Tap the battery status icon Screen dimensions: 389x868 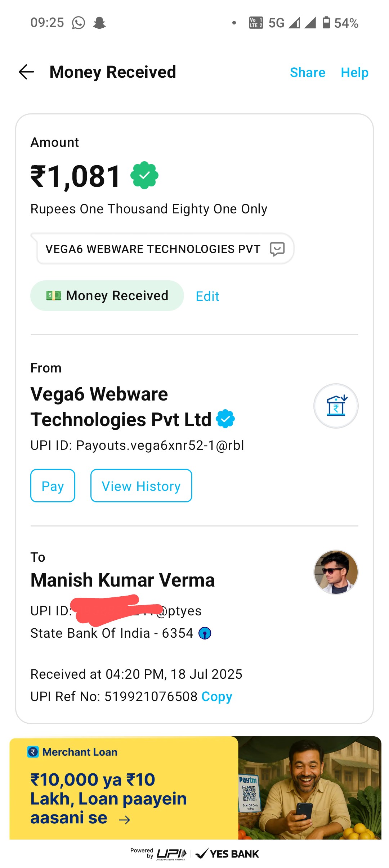[326, 23]
